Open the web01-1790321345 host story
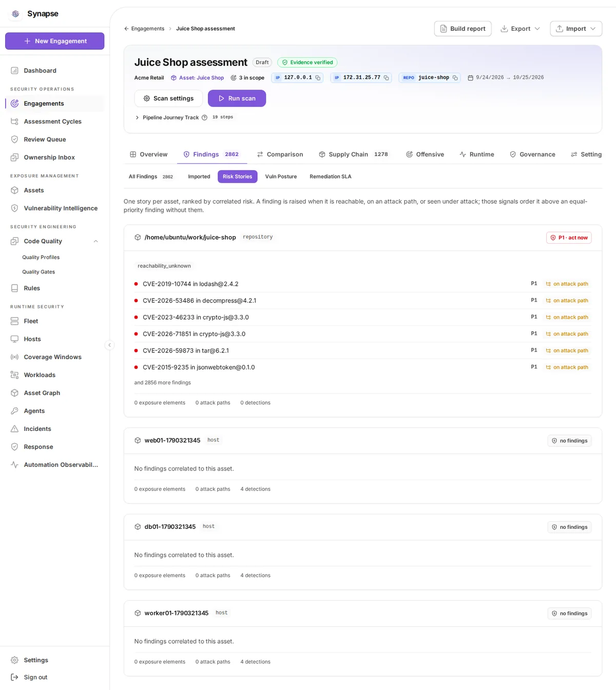The height and width of the screenshot is (690, 616). pos(172,441)
